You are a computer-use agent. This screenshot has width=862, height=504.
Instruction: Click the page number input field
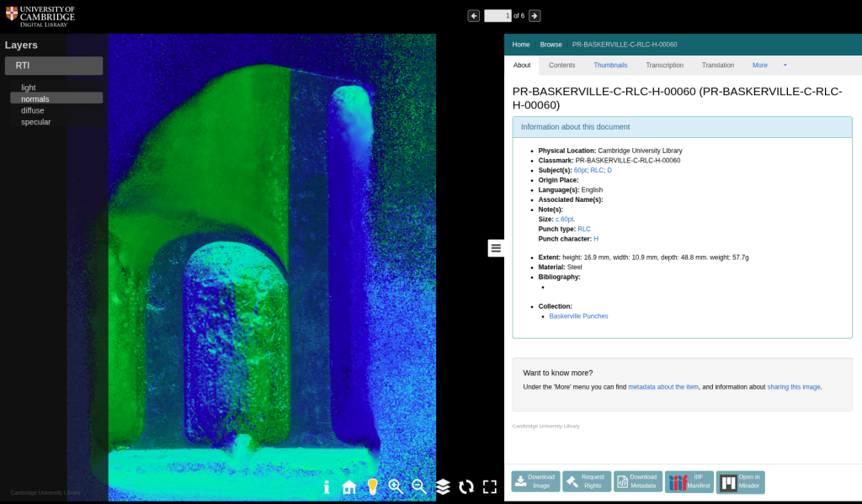(498, 16)
